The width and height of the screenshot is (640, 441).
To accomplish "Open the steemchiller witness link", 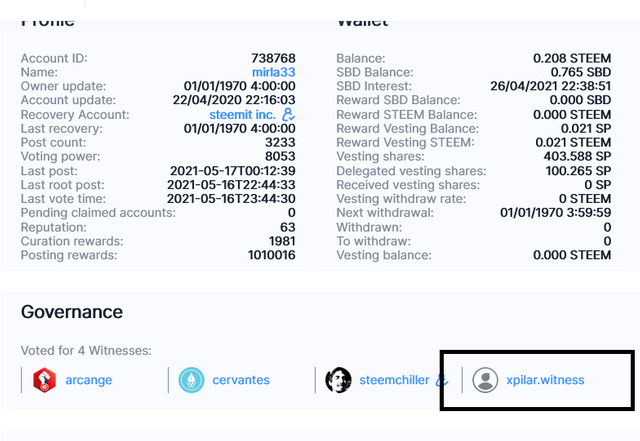I will [x=393, y=380].
